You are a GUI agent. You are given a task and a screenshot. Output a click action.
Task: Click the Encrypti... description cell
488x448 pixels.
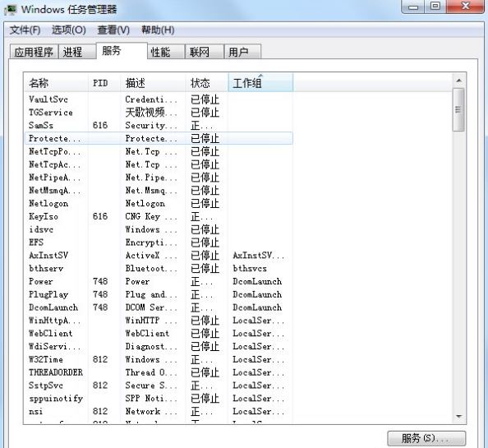coord(151,242)
